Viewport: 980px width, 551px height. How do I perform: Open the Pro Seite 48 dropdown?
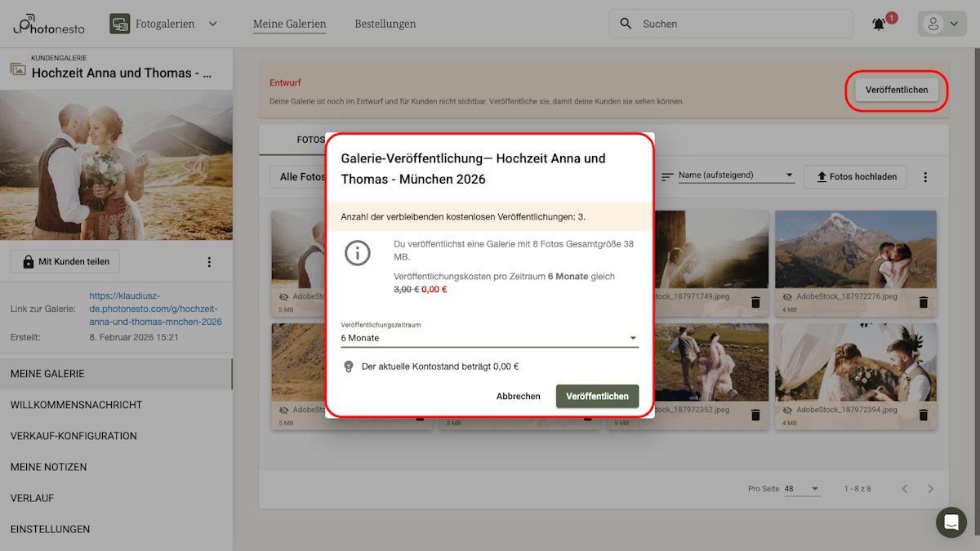click(801, 488)
